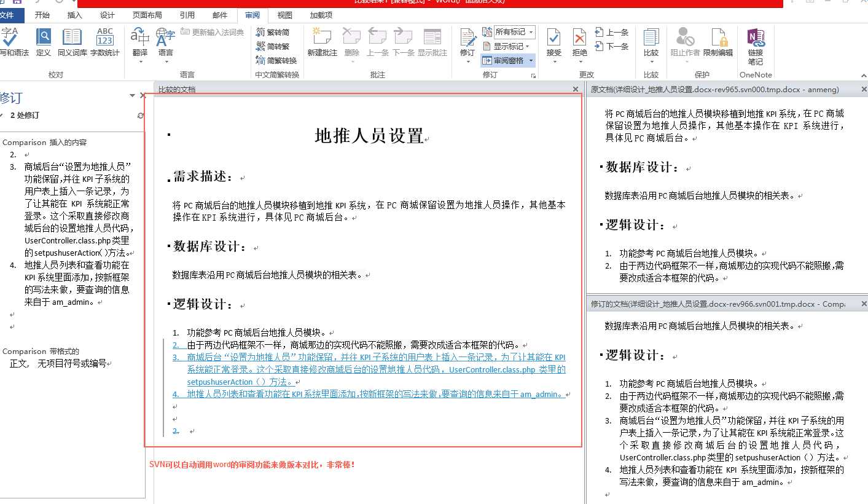Collapse the ribbon with the chevron
This screenshot has width=868, height=504.
point(862,75)
